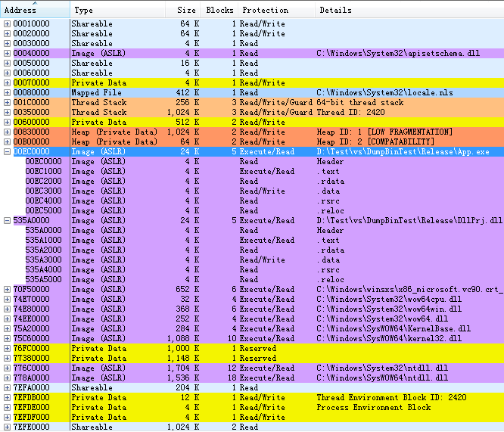Expand the 00040000 apisetschema.dll entry

click(8, 53)
